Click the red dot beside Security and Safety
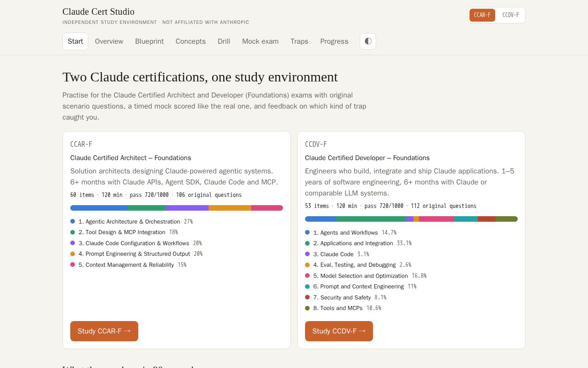Image resolution: width=588 pixels, height=368 pixels. coord(307,297)
